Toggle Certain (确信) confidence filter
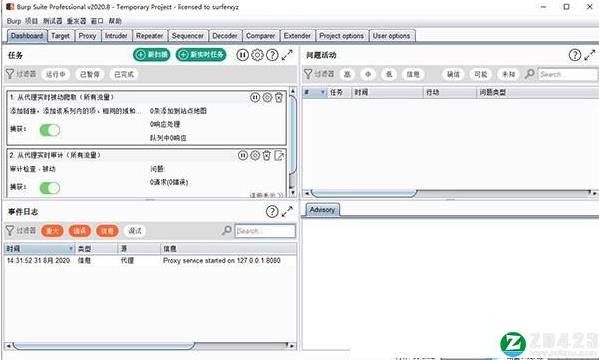The image size is (599, 360). point(453,74)
